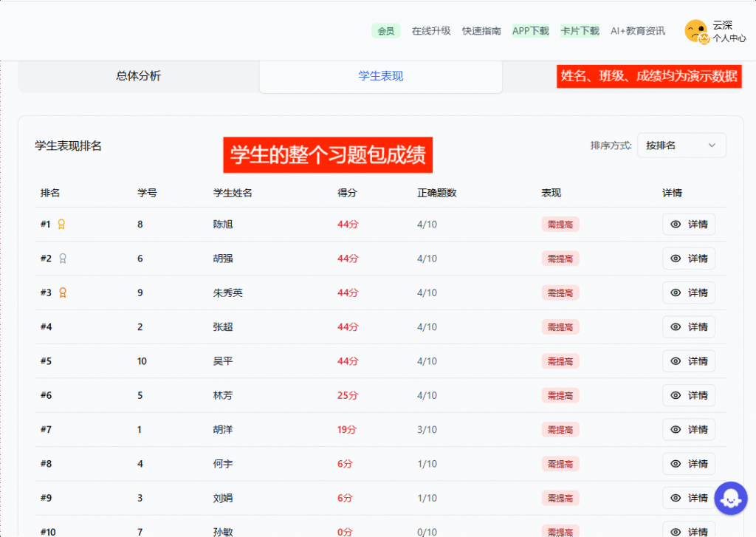This screenshot has height=537, width=756.
Task: Click the user avatar icon for 云深
Action: pos(695,31)
